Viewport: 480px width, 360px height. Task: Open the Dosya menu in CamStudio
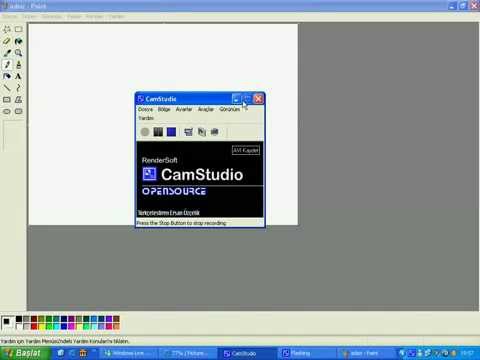(x=145, y=109)
